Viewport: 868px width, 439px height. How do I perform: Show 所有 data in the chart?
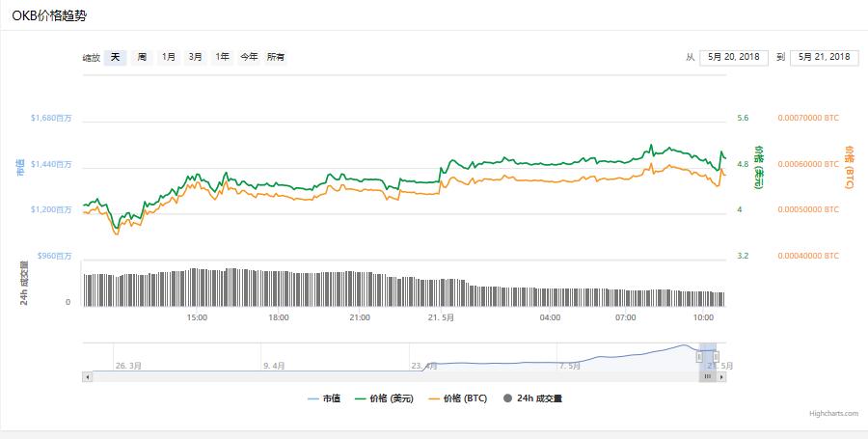click(276, 58)
